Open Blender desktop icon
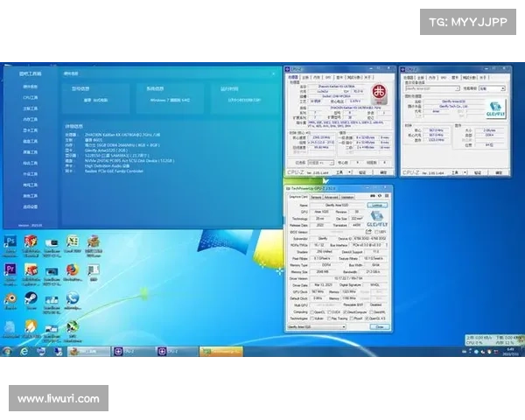This screenshot has height=420, width=525. tap(10, 298)
